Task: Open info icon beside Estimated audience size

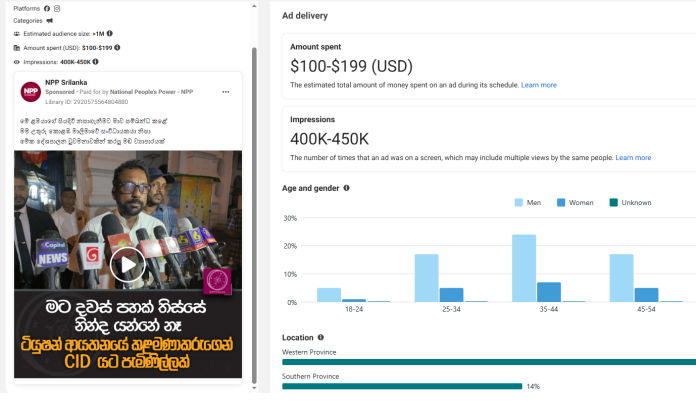Action: pyautogui.click(x=110, y=33)
